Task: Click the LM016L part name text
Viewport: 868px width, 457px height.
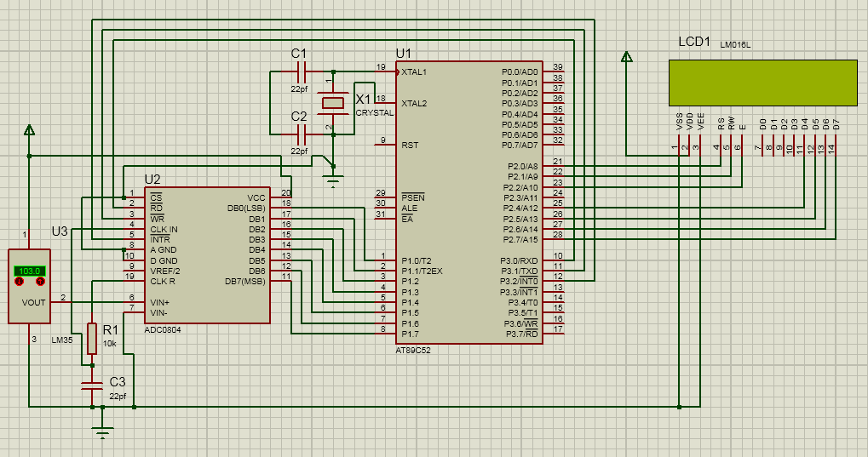Action: [735, 45]
